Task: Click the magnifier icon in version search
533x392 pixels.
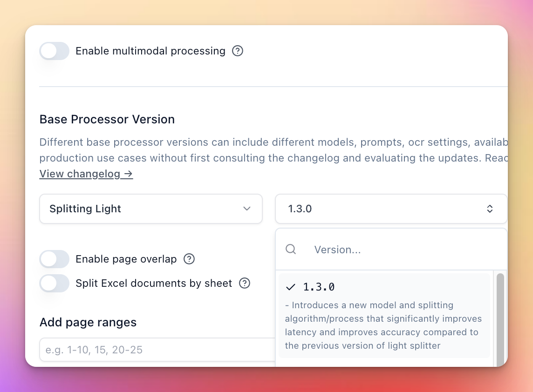Action: point(291,250)
